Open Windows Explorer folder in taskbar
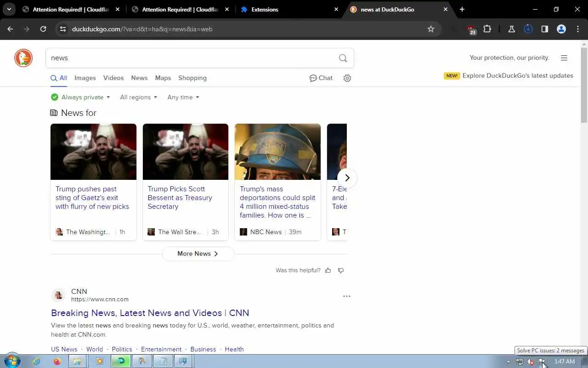 [x=78, y=361]
